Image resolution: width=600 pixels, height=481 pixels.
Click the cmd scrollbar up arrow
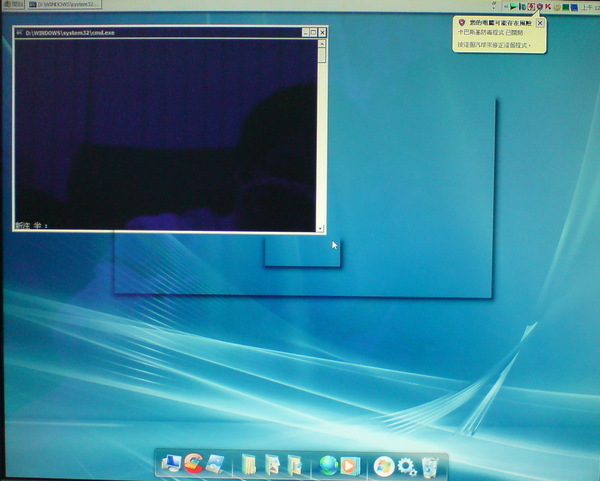[x=321, y=44]
